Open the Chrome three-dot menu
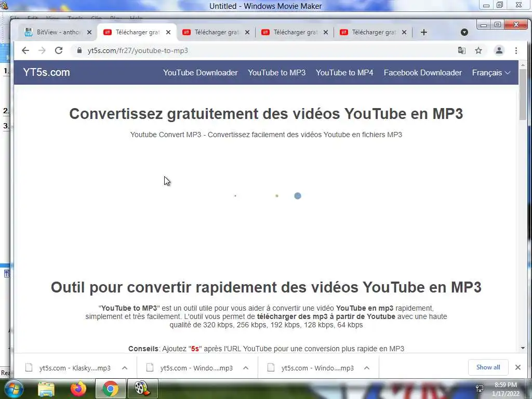 click(x=516, y=50)
